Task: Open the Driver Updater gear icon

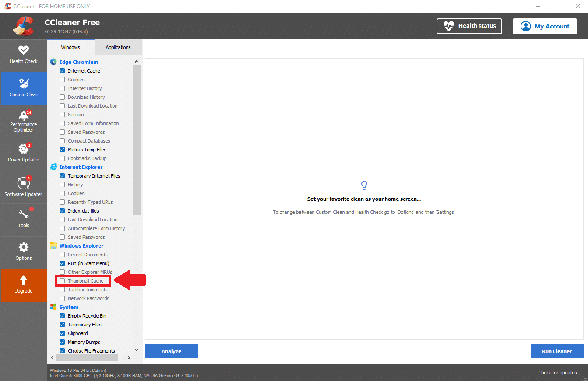Action: tap(24, 148)
